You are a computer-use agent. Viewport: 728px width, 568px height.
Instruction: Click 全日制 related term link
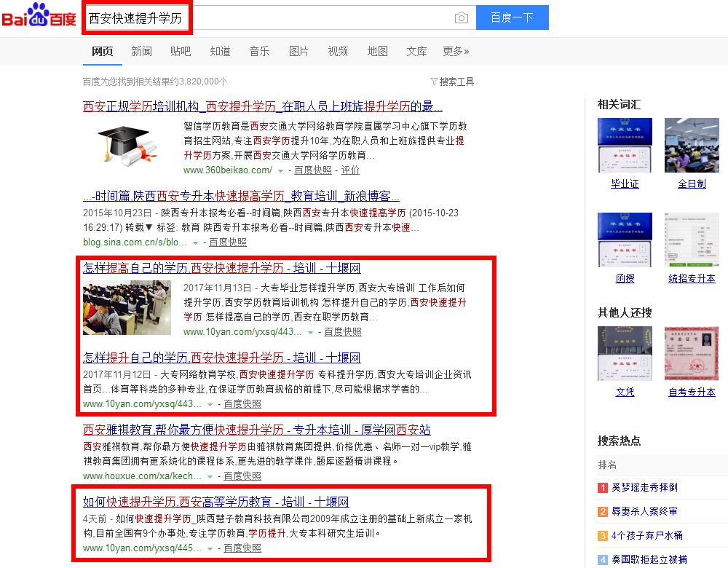[x=692, y=184]
